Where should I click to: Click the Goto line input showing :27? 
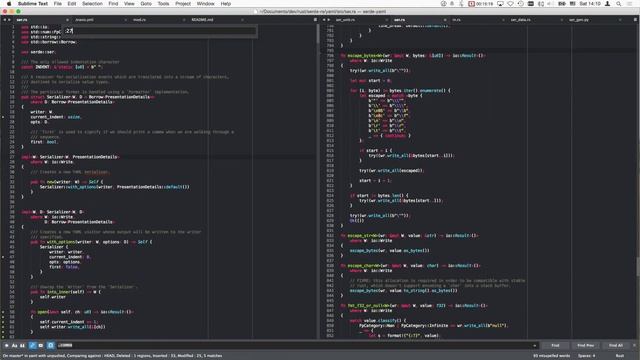tap(159, 31)
